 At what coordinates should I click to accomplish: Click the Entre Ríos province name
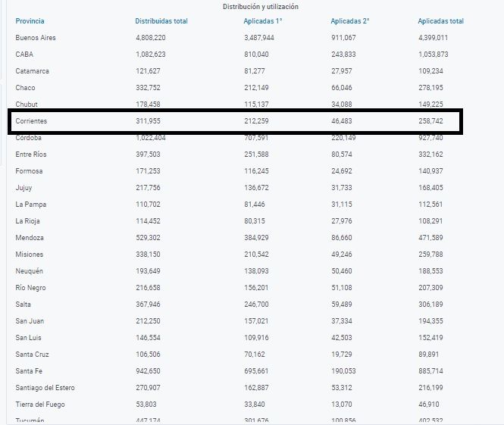click(31, 155)
